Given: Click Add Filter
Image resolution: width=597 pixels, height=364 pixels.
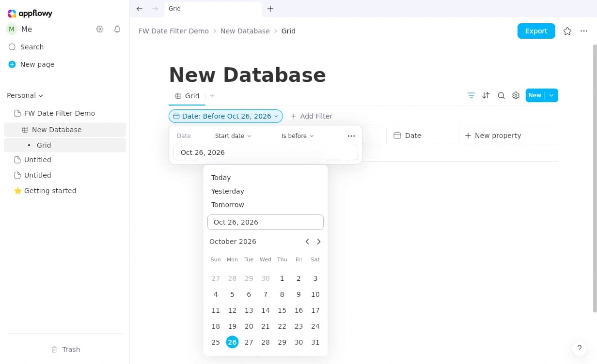Looking at the screenshot, I should click(312, 116).
